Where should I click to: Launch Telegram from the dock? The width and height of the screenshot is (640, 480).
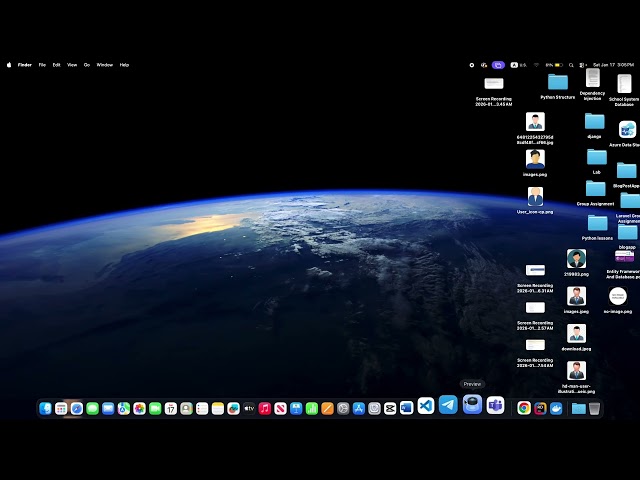tap(448, 405)
